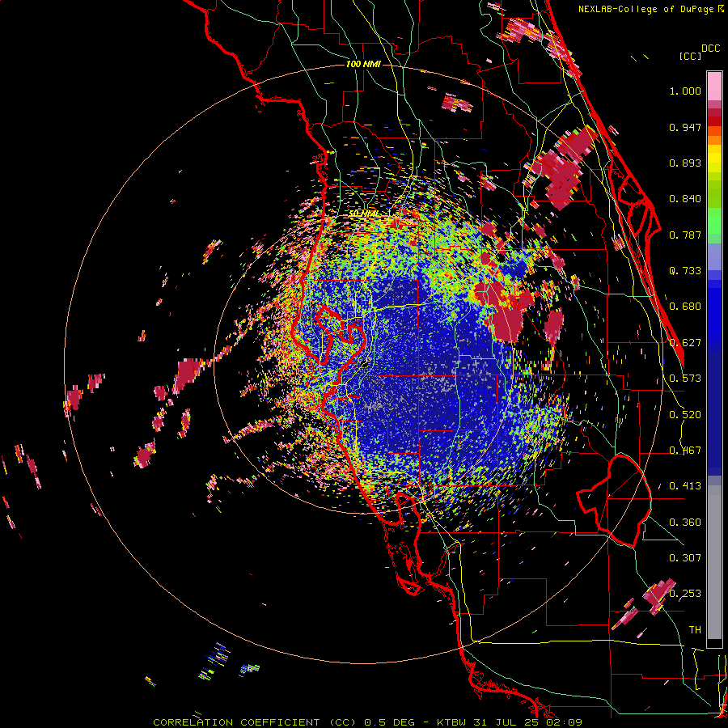Screen dimensions: 728x728
Task: Pick the light pink color bar segment
Action: (714, 87)
